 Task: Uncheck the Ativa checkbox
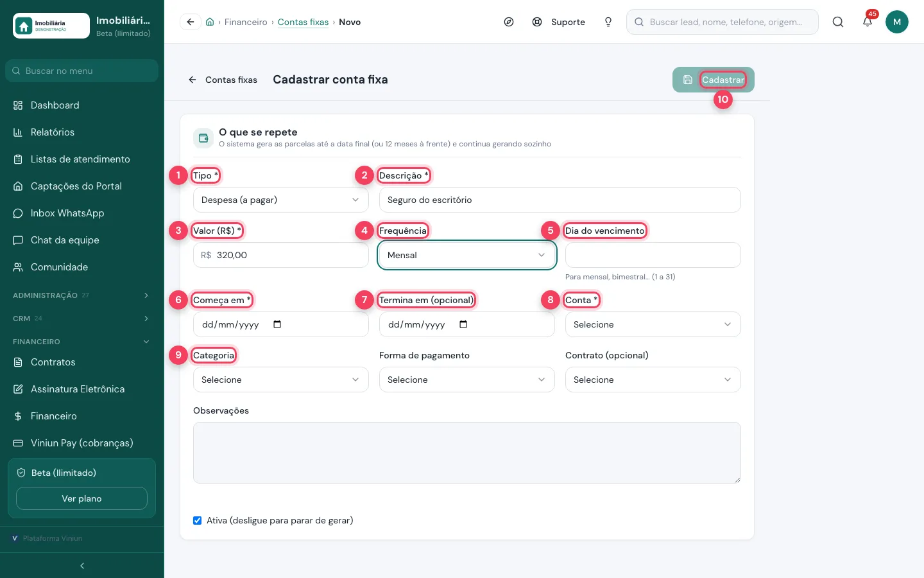198,520
